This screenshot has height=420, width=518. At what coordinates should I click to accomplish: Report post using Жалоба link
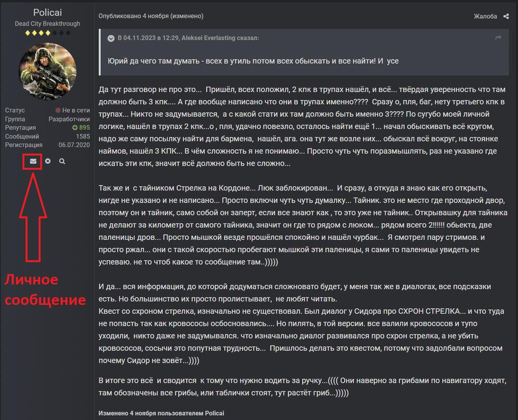tap(485, 16)
